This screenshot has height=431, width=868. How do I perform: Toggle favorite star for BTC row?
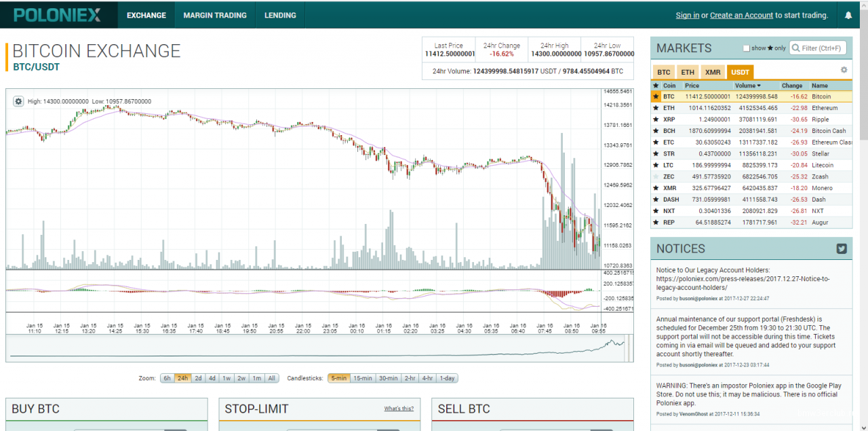[x=655, y=97]
